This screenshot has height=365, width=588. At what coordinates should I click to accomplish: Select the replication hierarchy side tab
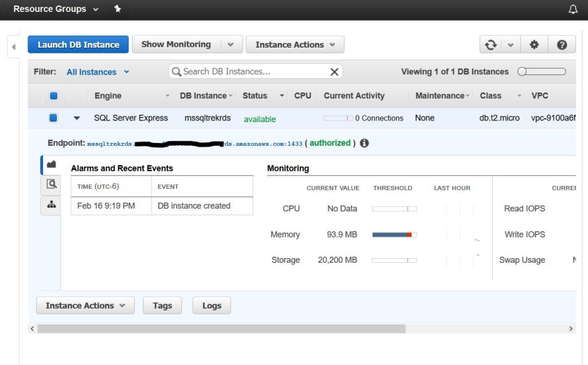click(51, 205)
